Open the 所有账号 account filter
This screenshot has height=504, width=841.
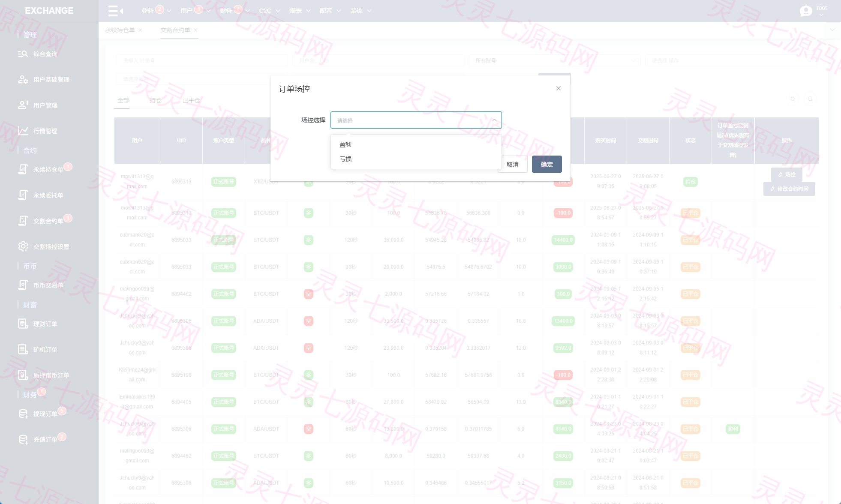tap(555, 61)
